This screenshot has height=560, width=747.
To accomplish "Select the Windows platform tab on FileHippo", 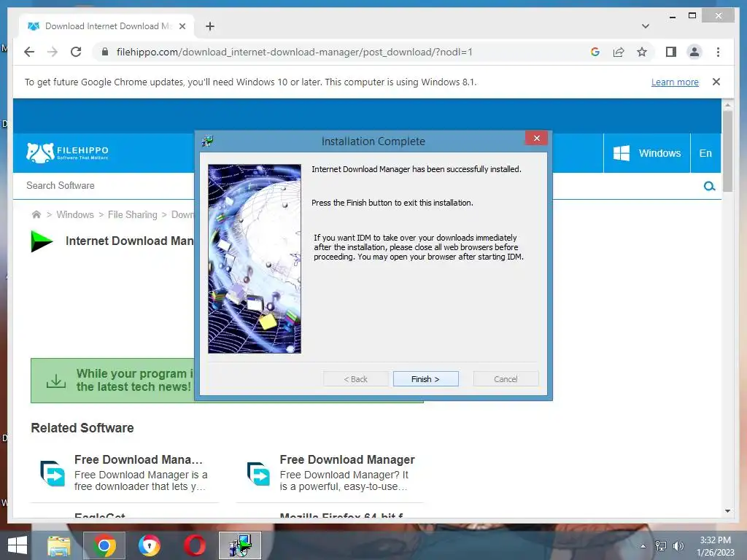I will coord(646,153).
